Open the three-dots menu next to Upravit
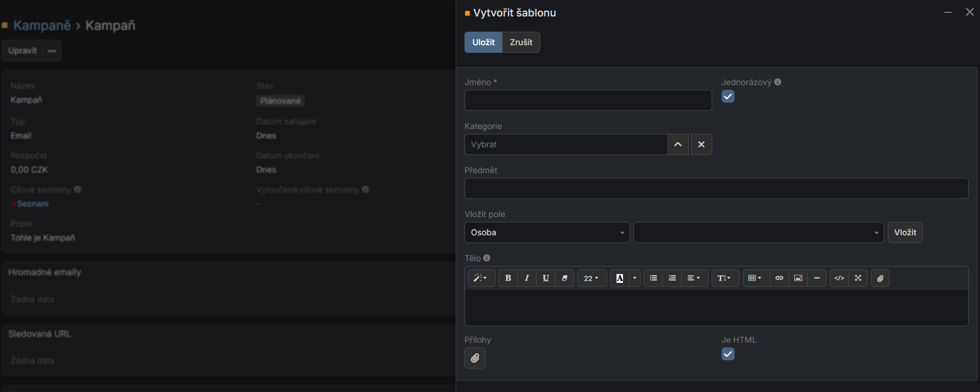Viewport: 980px width, 392px height. (52, 51)
